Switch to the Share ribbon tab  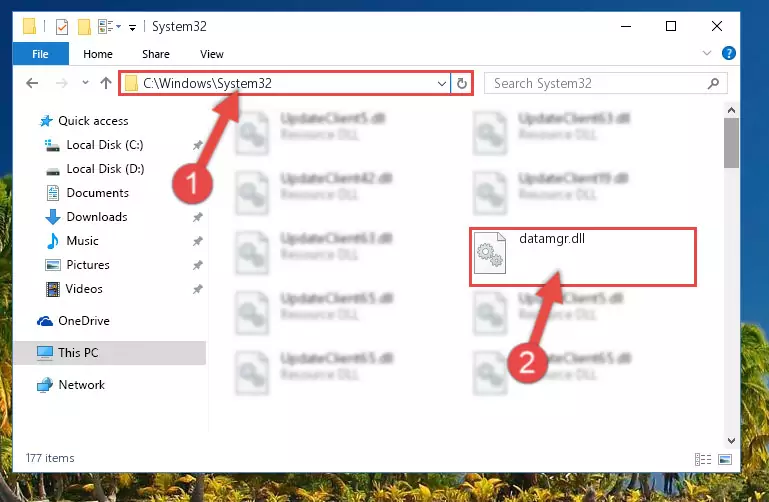[x=156, y=54]
